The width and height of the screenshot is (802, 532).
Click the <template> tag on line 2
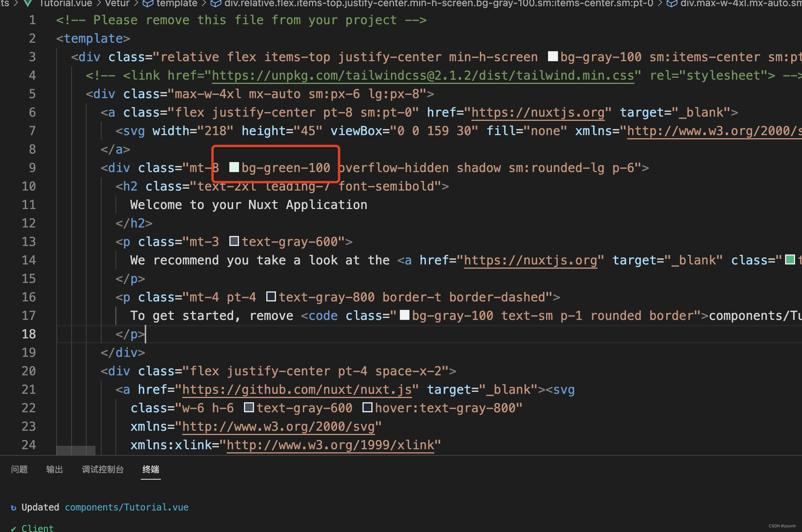(93, 38)
